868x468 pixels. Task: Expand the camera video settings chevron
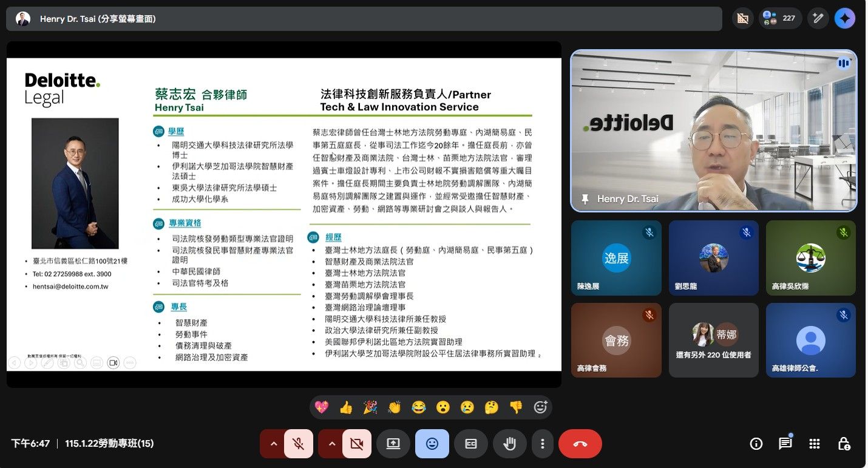[331, 444]
